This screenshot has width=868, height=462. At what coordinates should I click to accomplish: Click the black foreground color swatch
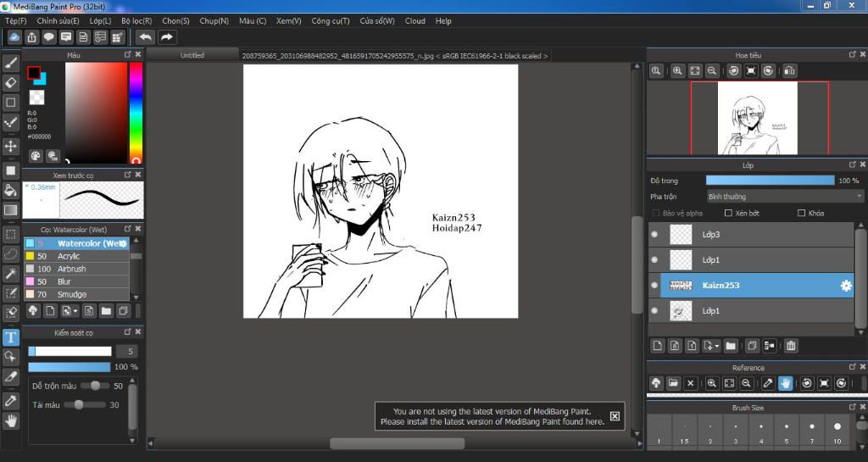[x=34, y=73]
